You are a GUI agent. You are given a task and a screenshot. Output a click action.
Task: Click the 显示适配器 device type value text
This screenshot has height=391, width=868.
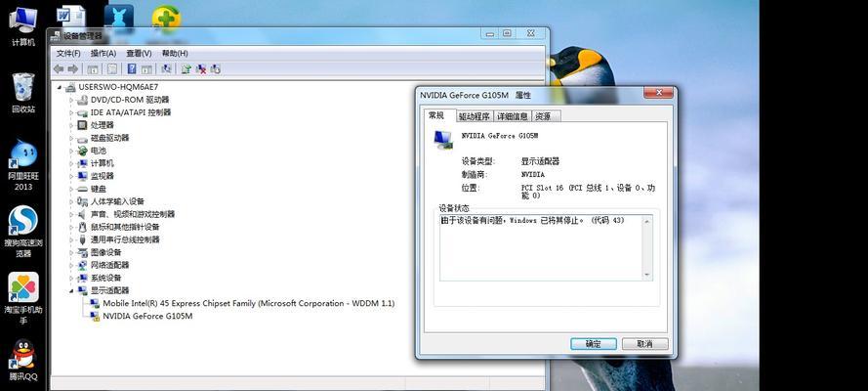tap(540, 161)
